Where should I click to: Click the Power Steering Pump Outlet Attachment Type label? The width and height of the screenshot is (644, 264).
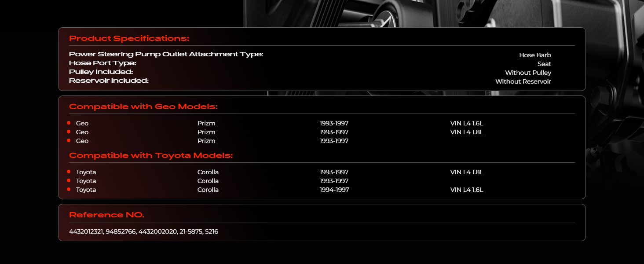[x=166, y=54]
